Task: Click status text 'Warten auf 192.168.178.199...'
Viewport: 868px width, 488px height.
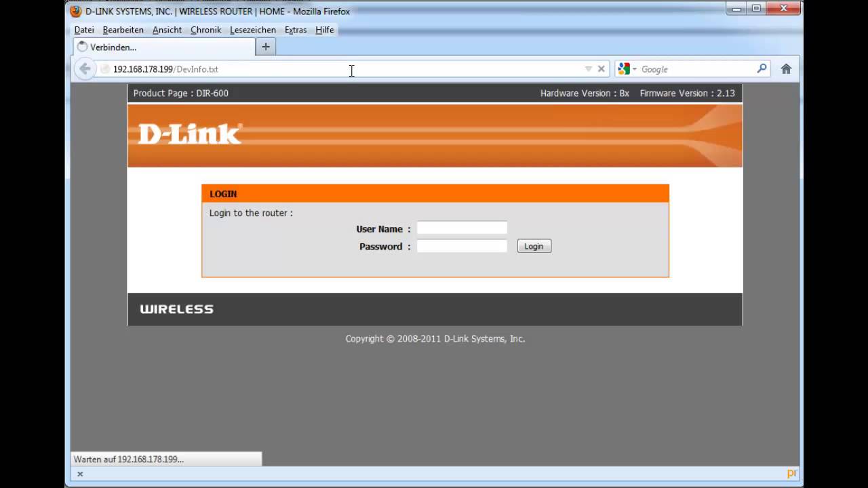Action: [x=129, y=459]
